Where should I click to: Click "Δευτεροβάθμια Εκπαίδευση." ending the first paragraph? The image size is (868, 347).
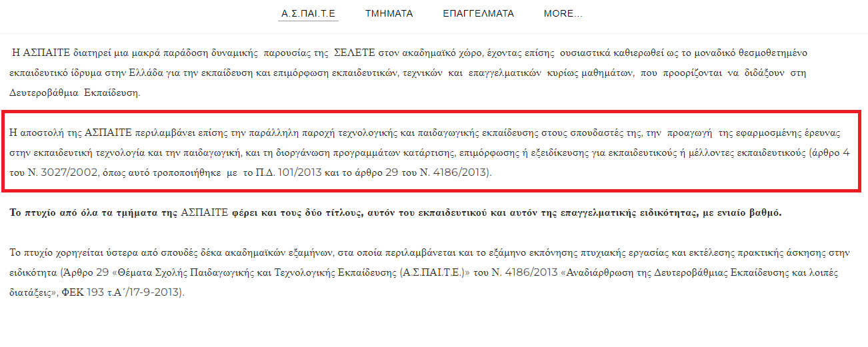pyautogui.click(x=75, y=93)
